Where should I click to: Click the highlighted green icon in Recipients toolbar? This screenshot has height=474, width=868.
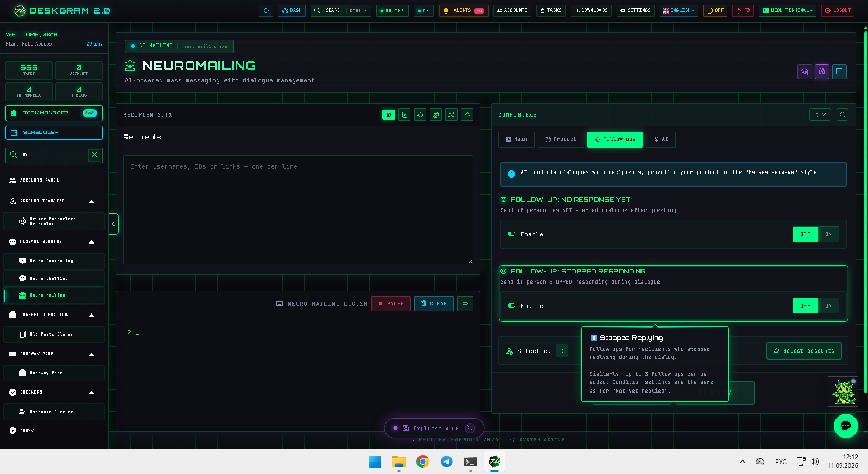pyautogui.click(x=389, y=114)
